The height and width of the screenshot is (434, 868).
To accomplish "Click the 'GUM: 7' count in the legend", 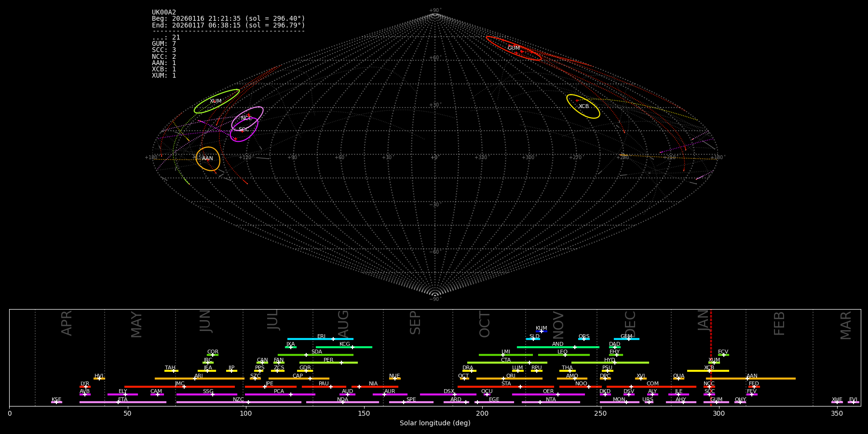I will (x=164, y=44).
